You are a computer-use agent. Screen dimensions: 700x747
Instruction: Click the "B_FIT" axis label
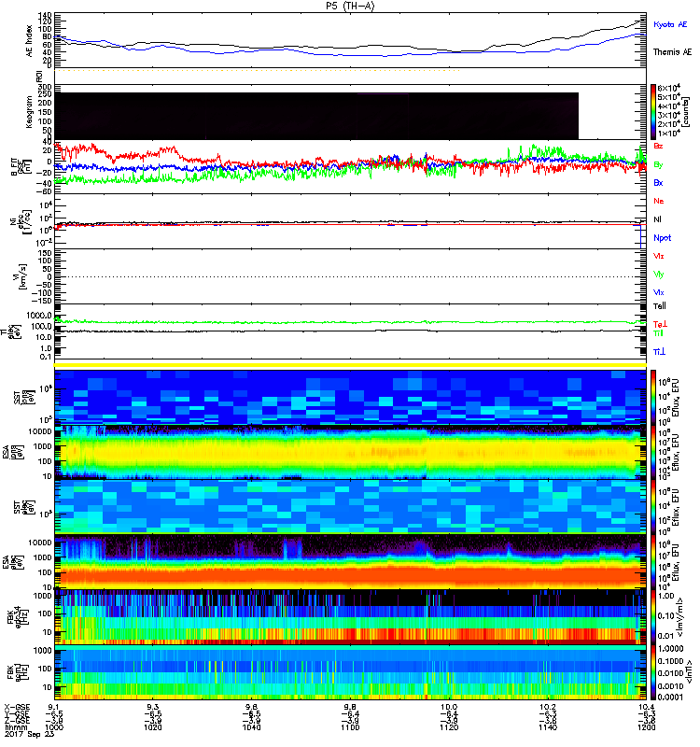click(x=14, y=167)
